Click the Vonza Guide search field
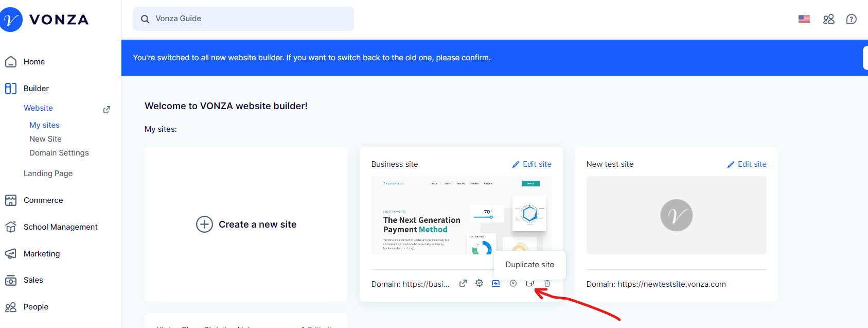 [x=243, y=19]
